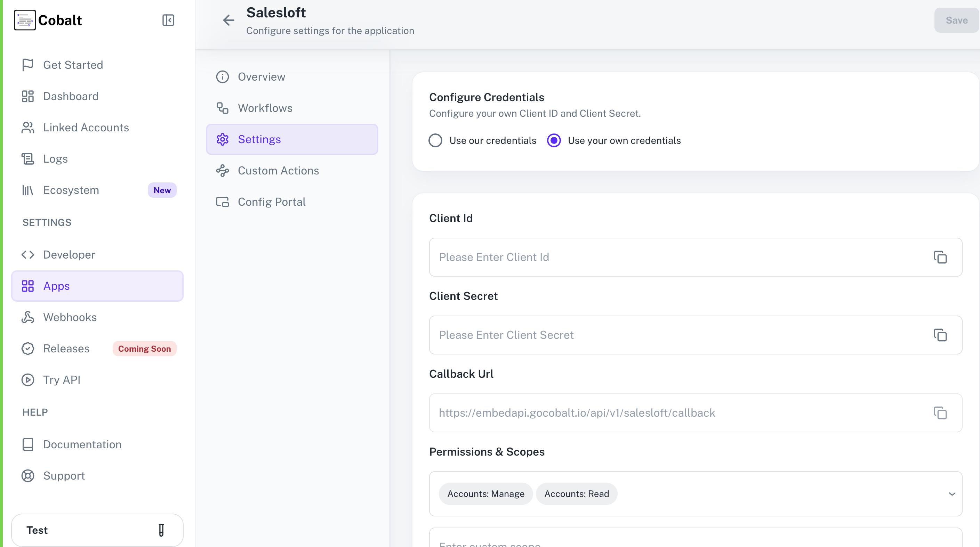The image size is (980, 547).
Task: Go to the Config Portal section
Action: pyautogui.click(x=271, y=202)
